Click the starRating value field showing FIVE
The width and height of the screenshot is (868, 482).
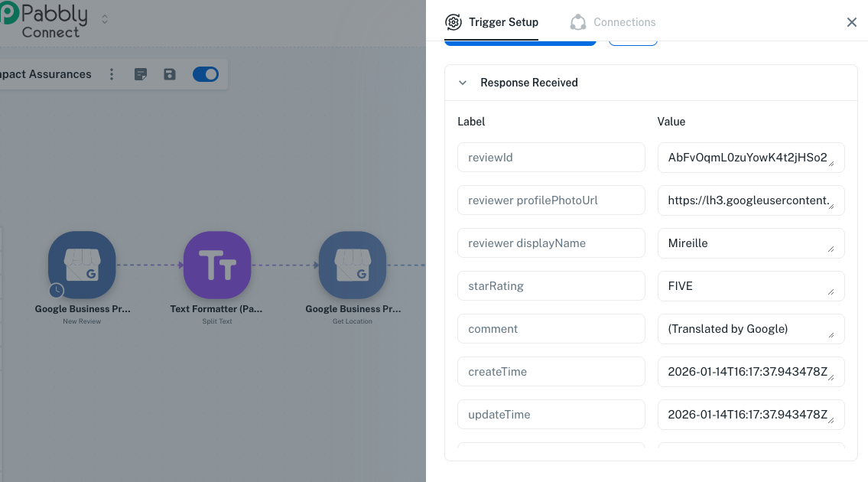tap(750, 286)
